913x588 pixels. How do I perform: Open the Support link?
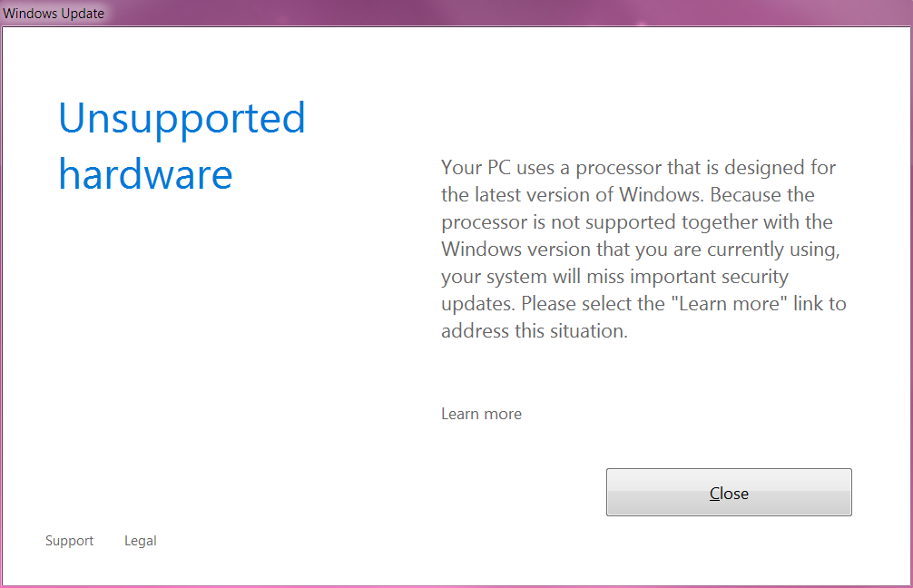click(69, 541)
